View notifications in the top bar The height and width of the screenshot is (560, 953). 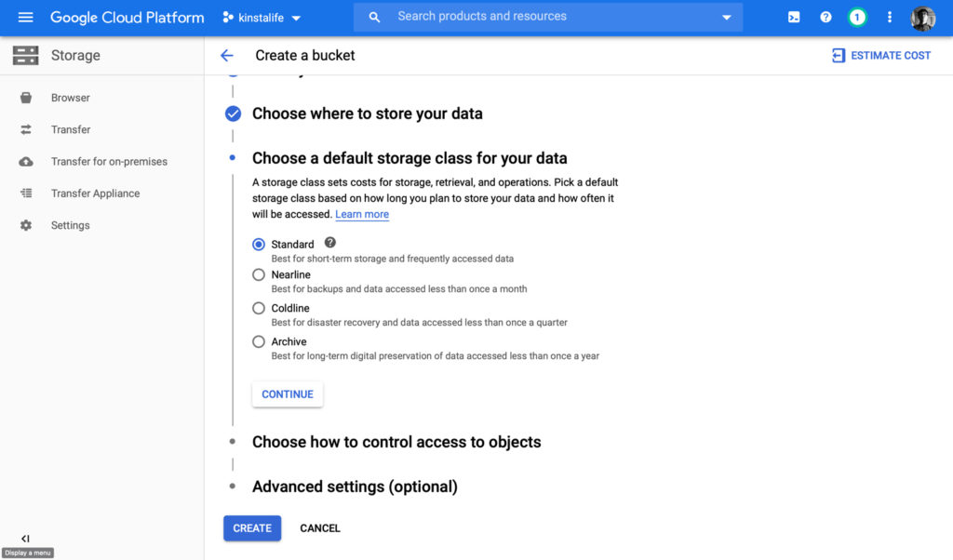[x=857, y=17]
